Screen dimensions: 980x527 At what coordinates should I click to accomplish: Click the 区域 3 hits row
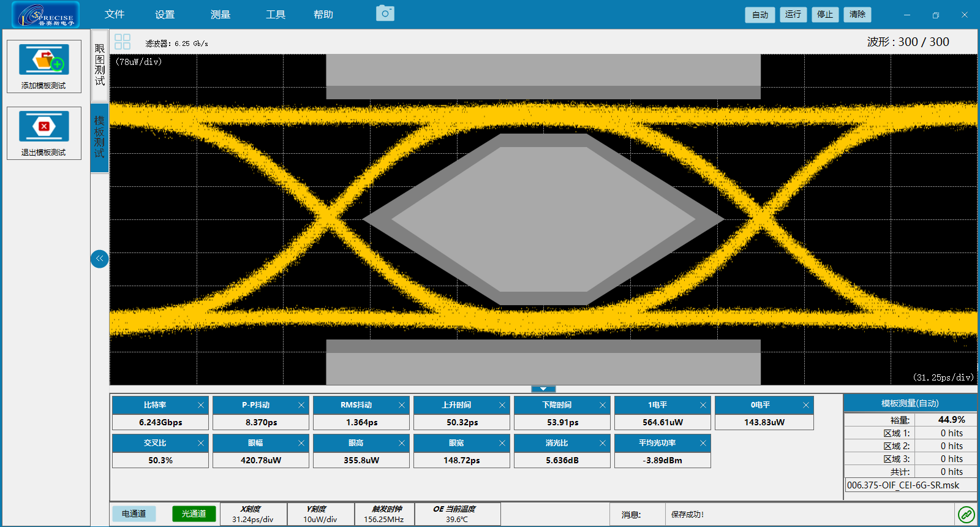coord(910,459)
